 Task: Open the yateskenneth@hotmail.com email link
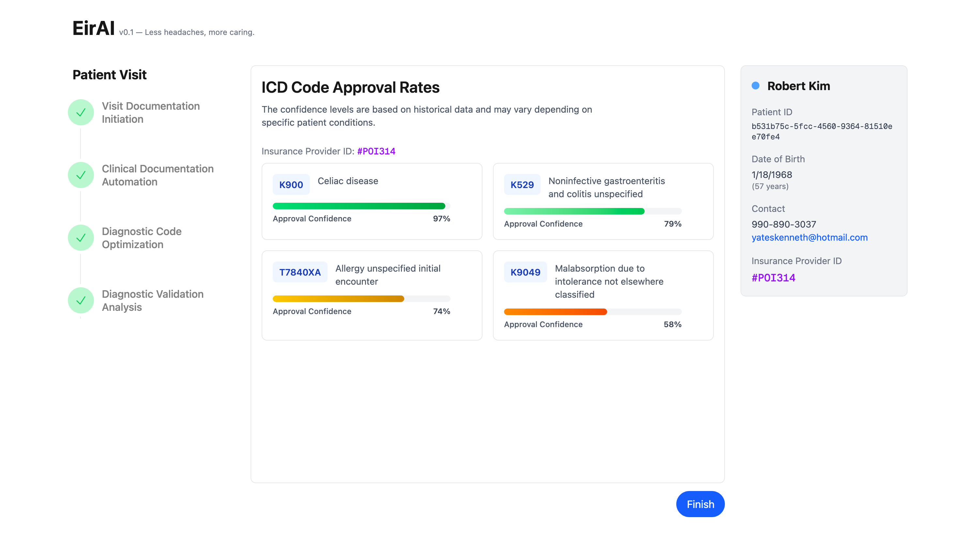[x=809, y=237]
